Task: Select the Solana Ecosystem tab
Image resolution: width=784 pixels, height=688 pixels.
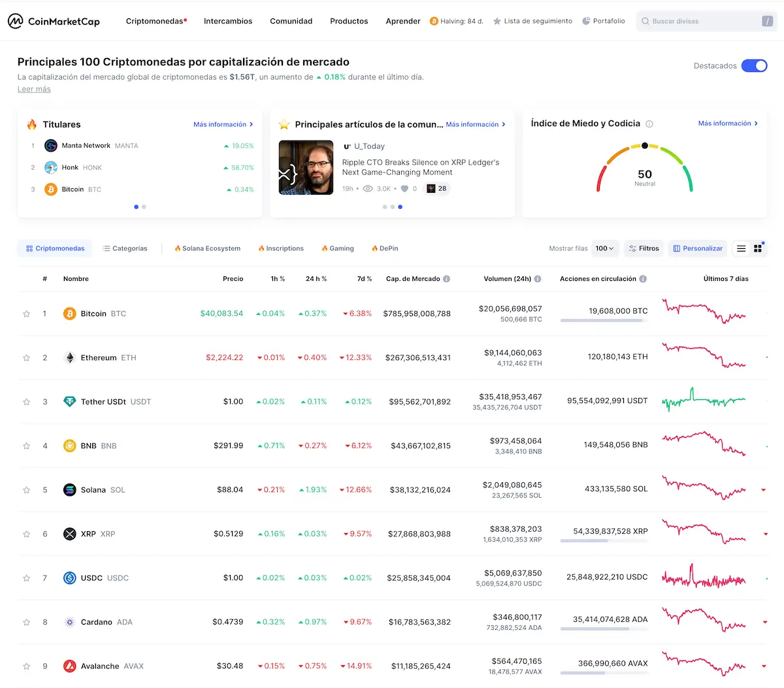Action: [207, 248]
